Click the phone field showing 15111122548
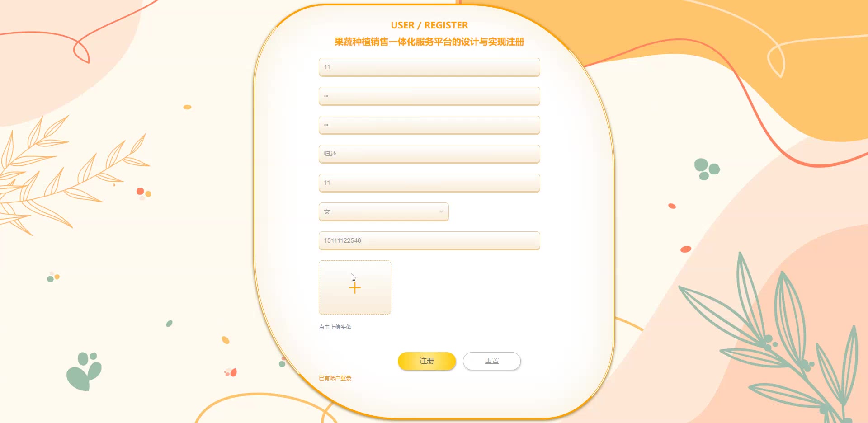Viewport: 868px width, 423px height. point(429,240)
